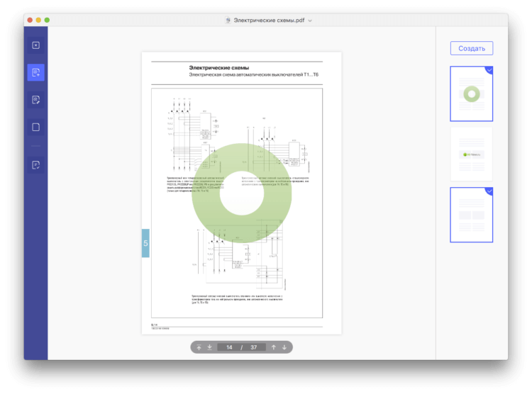
Task: Click the close watermark tool icon in sidebar
Action: [35, 45]
